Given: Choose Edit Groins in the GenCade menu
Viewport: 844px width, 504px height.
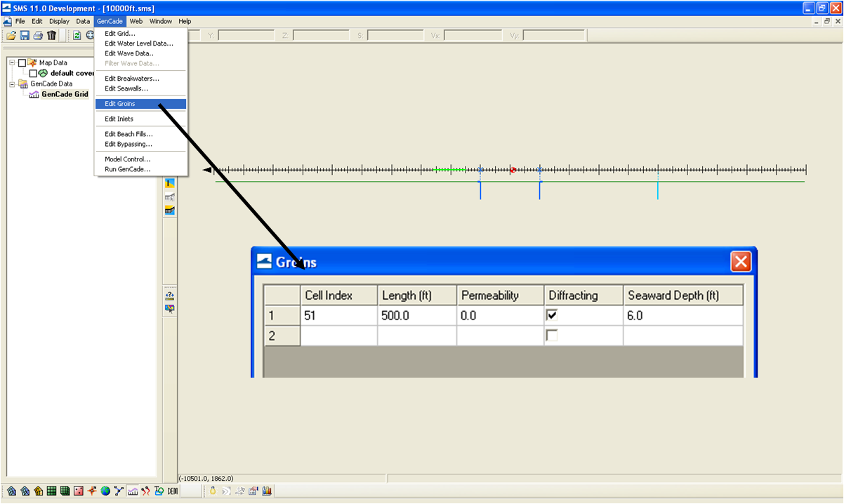Looking at the screenshot, I should coord(140,104).
